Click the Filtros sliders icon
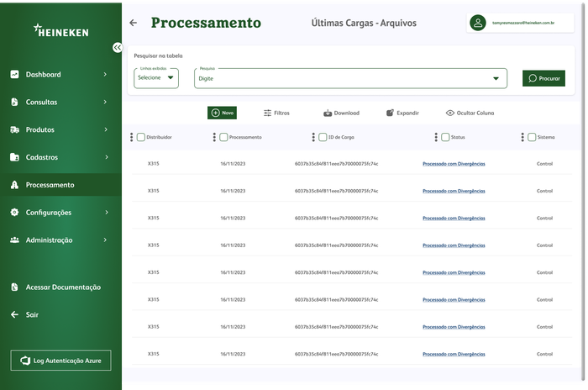 (x=267, y=113)
